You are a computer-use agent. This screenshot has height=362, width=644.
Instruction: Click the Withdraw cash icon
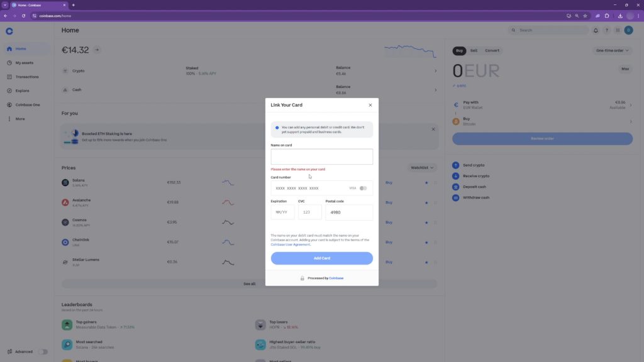coord(455,197)
